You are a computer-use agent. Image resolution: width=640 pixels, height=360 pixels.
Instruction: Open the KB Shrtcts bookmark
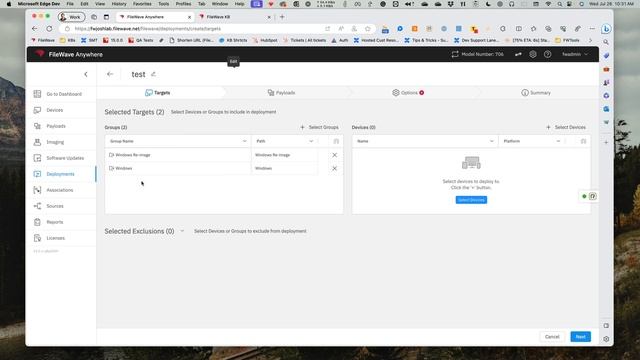click(233, 40)
